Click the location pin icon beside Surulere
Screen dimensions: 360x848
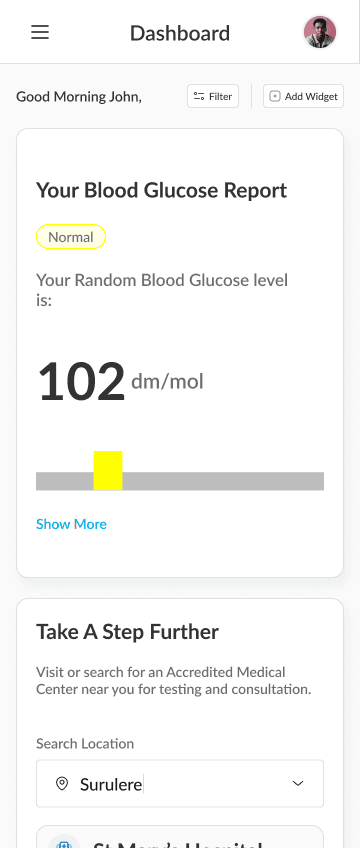[62, 783]
